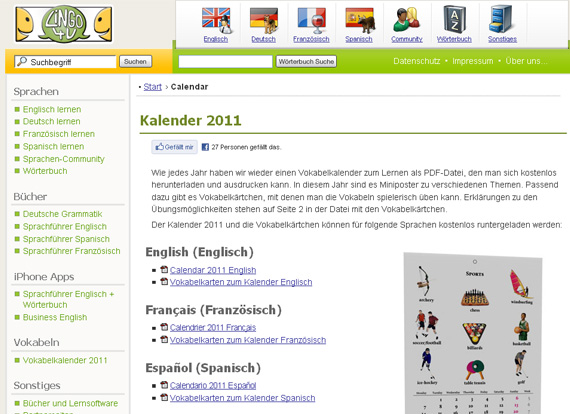
Task: Select the Community navigation tab label
Action: tap(407, 39)
